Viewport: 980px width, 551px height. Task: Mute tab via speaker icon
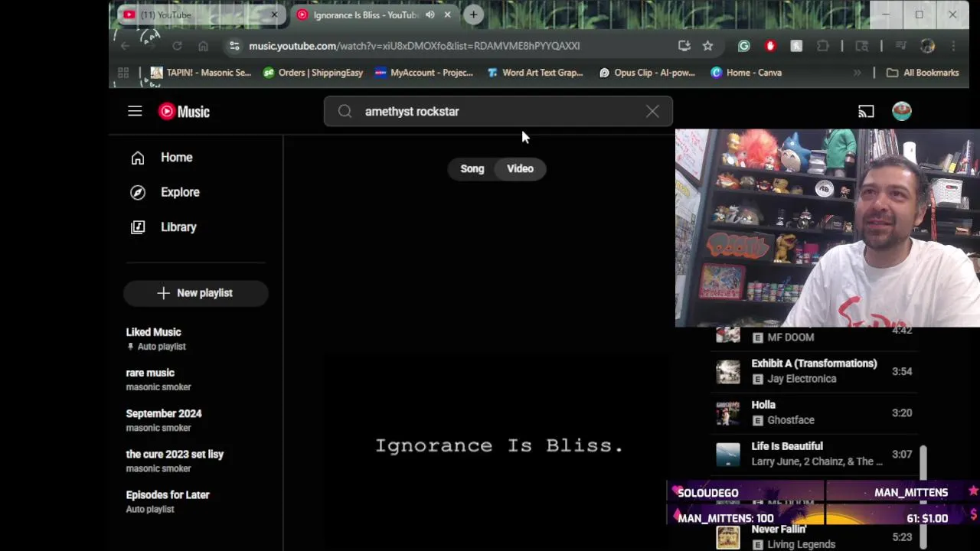(x=430, y=15)
